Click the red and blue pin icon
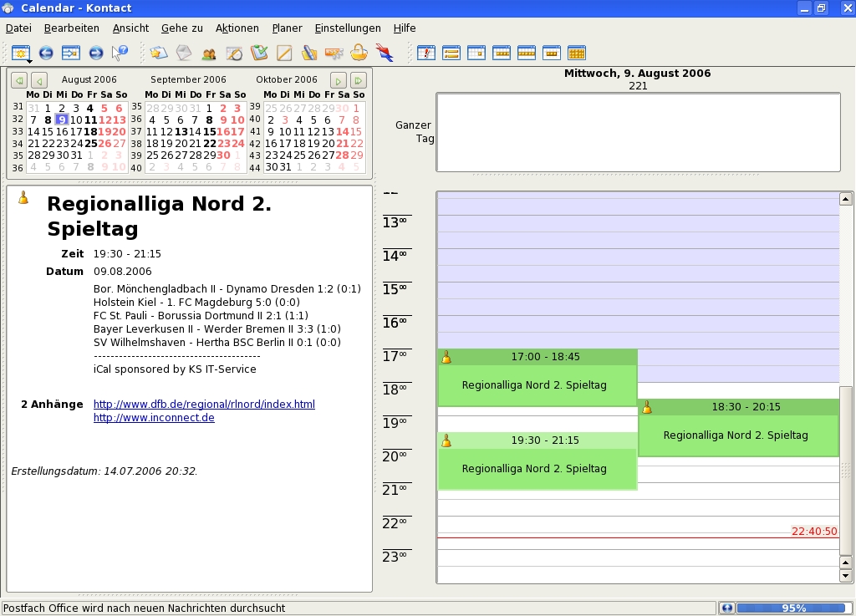Image resolution: width=856 pixels, height=616 pixels. (x=385, y=53)
